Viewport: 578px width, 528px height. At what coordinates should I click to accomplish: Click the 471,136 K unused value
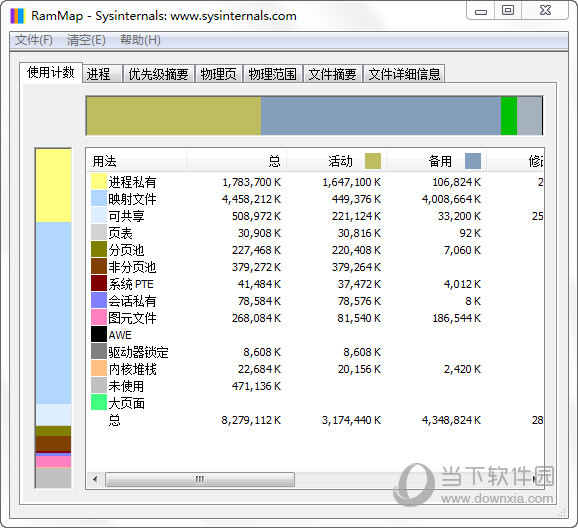tap(256, 386)
